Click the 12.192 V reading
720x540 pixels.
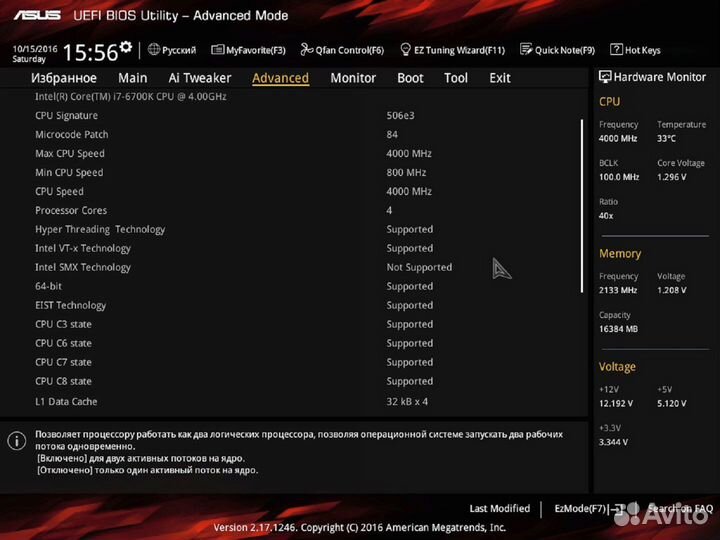(x=616, y=403)
